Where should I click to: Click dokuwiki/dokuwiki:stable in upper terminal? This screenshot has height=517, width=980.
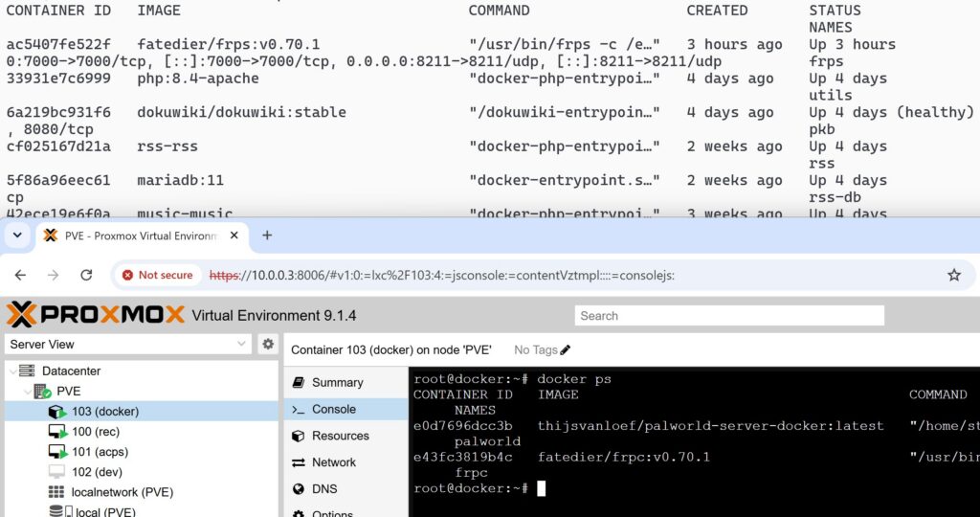click(241, 113)
